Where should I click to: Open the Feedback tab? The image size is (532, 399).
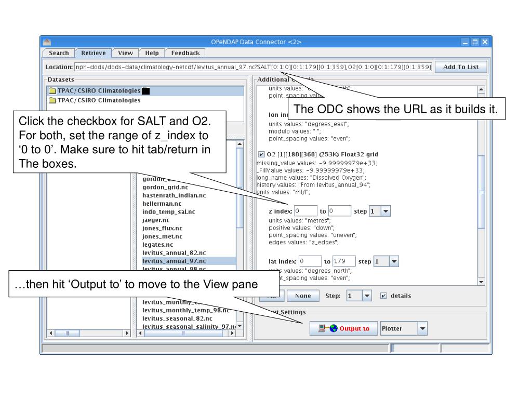185,53
